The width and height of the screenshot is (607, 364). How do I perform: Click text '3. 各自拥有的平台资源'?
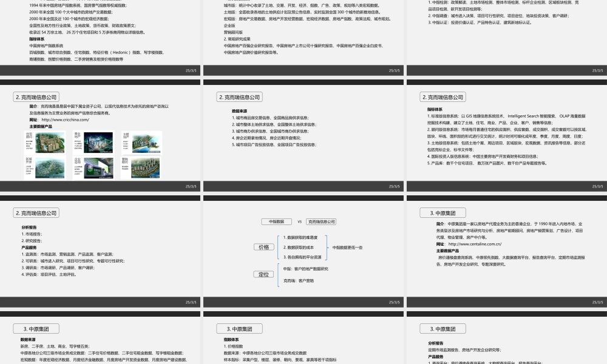(302, 257)
